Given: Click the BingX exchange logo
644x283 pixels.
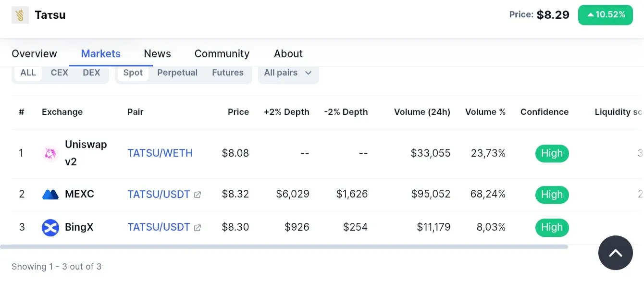Looking at the screenshot, I should 50,227.
